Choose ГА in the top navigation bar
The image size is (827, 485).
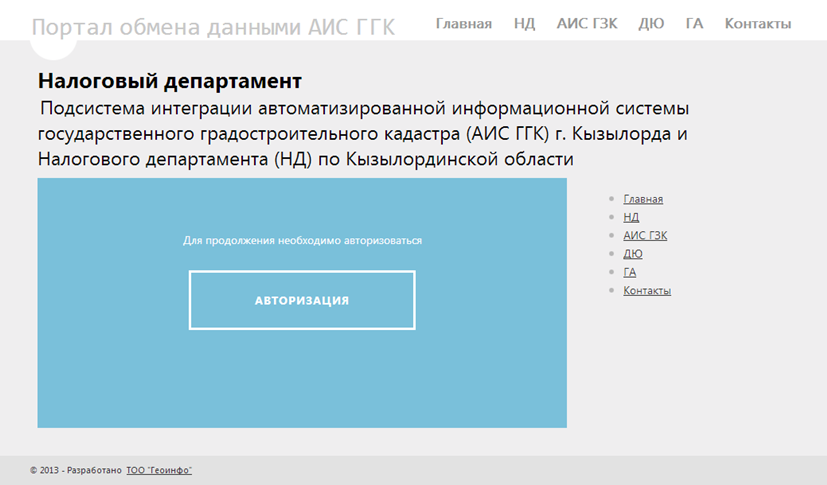click(694, 23)
